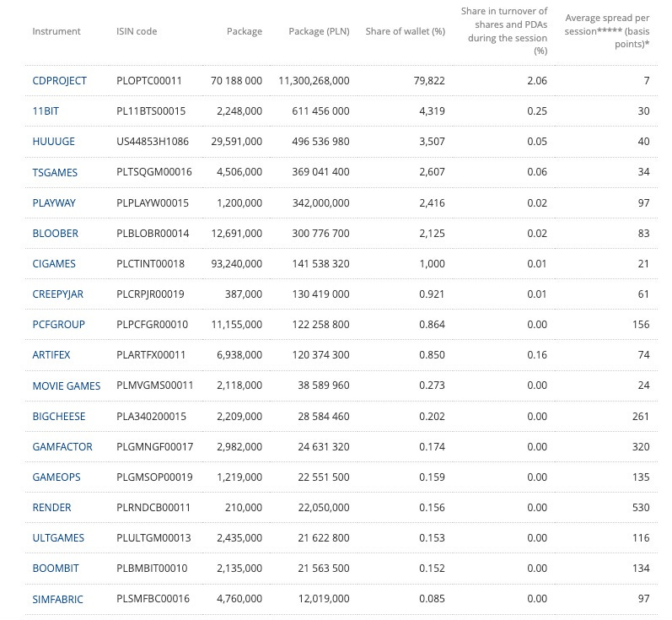Select ISIN code PL11BTS00015
672x620 pixels.
(151, 111)
